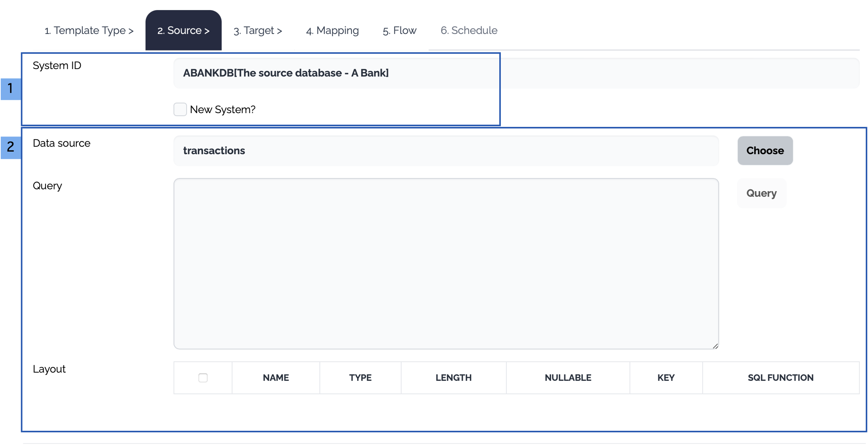Select the Source step tab
Image resolution: width=868 pixels, height=445 pixels.
(x=183, y=31)
